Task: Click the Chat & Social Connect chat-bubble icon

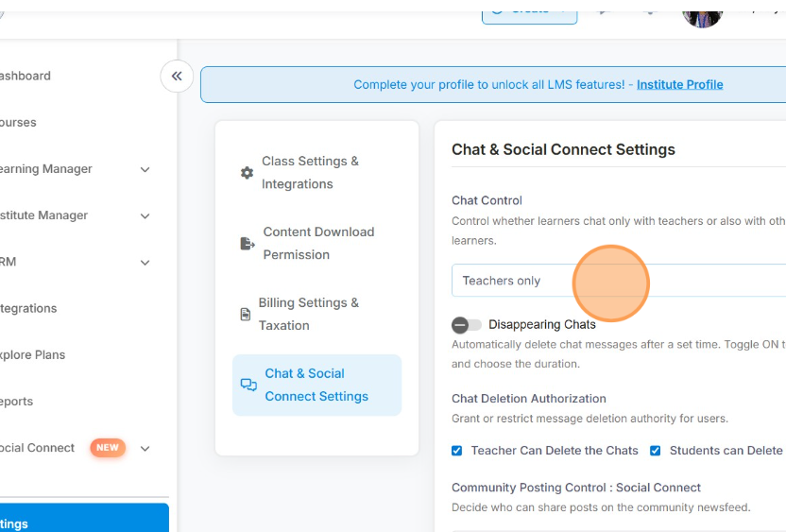Action: (248, 385)
